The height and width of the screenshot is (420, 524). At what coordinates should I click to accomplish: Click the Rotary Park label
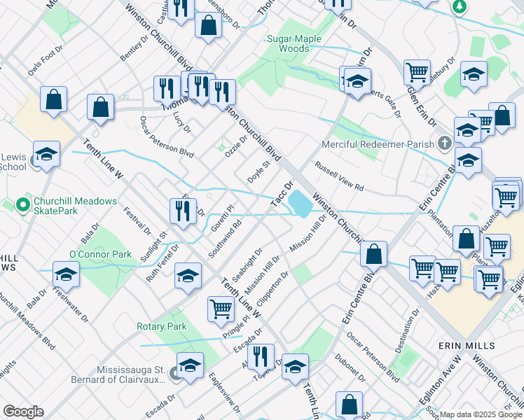(x=162, y=326)
